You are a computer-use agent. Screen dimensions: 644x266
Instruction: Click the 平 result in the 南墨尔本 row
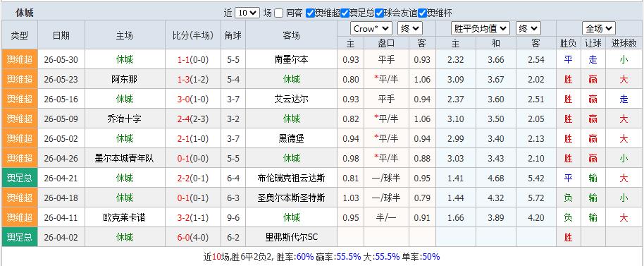point(568,59)
